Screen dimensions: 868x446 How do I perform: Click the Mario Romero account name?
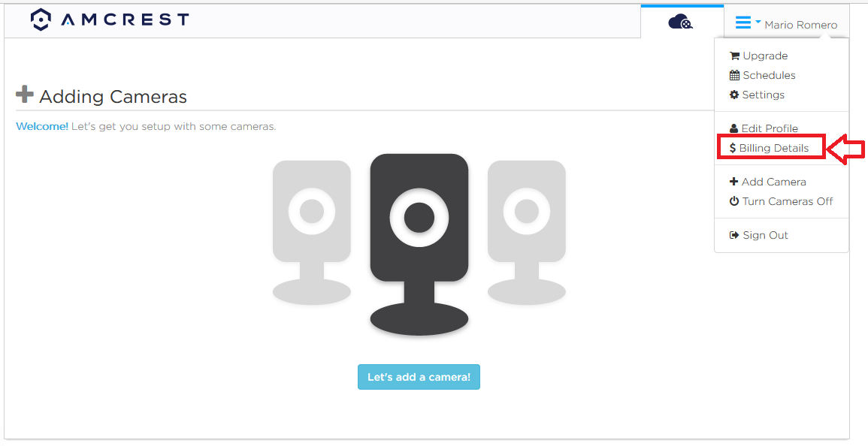(x=800, y=25)
